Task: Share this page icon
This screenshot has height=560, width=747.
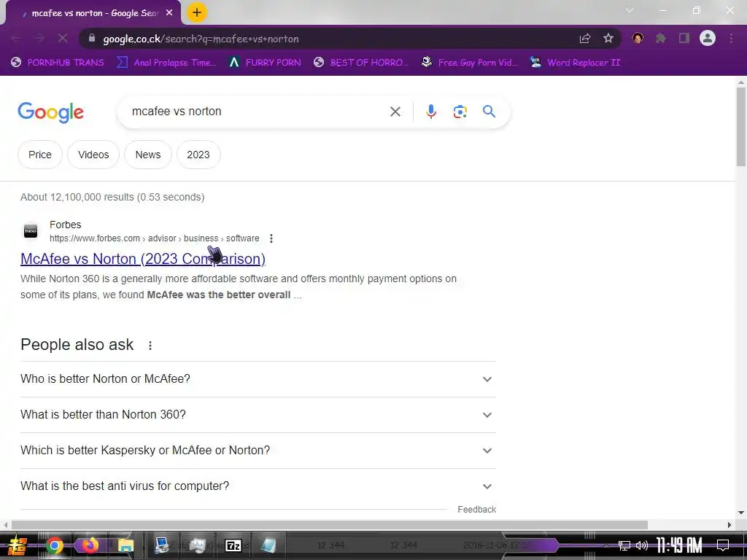Action: coord(585,39)
